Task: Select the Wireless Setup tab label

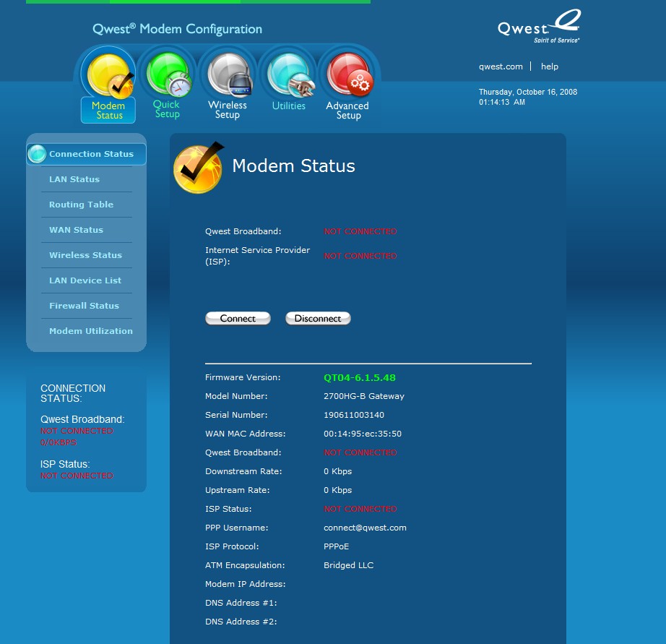Action: (x=228, y=110)
